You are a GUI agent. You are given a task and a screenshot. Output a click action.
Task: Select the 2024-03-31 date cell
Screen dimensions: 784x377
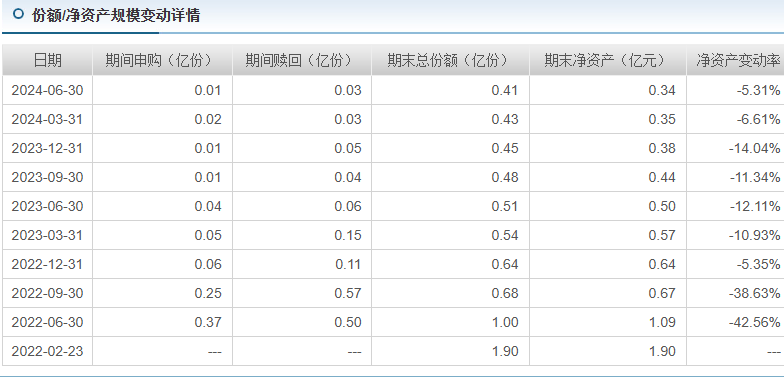pos(48,120)
